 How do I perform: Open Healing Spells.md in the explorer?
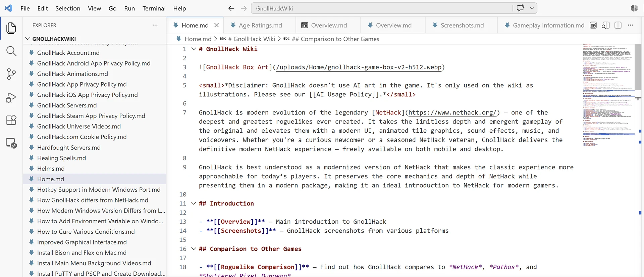pos(61,158)
